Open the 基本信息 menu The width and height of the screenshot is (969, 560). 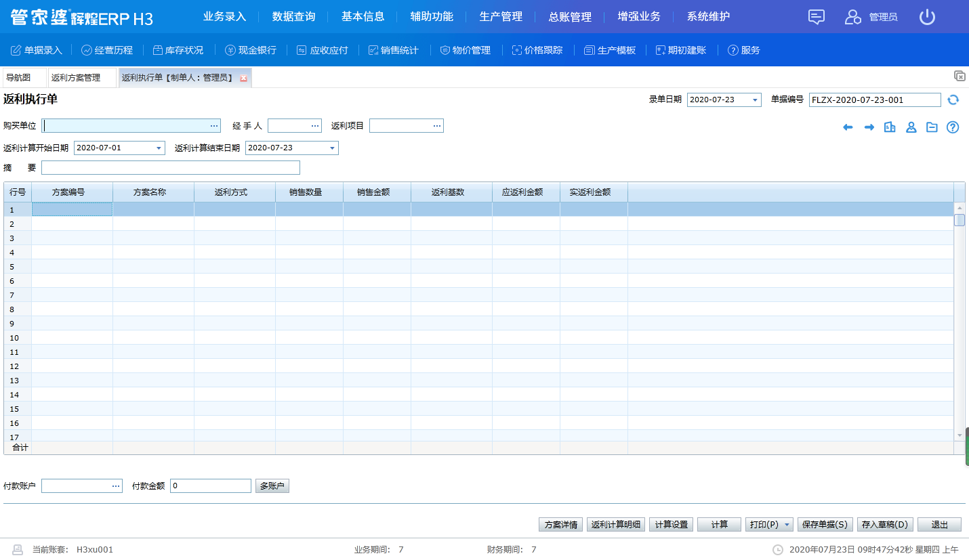point(363,17)
